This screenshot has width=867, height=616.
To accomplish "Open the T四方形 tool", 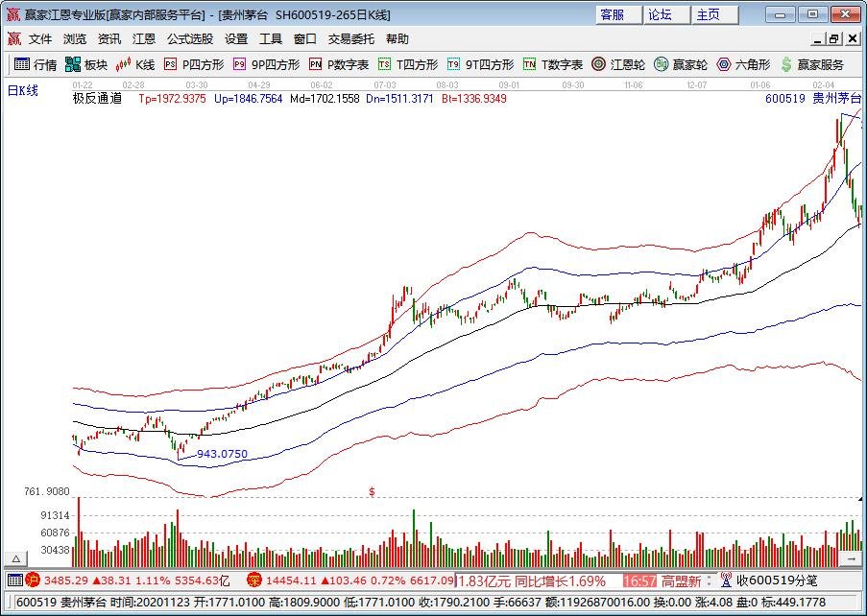I will (x=408, y=64).
